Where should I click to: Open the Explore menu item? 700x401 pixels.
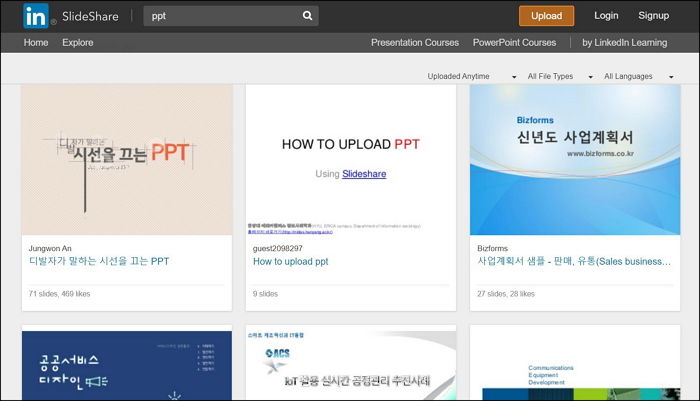pos(78,42)
